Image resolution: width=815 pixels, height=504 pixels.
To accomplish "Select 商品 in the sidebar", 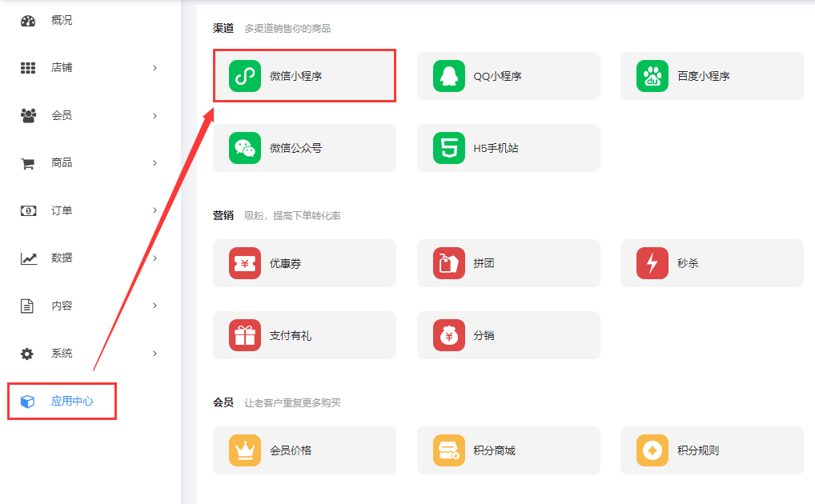I will [62, 162].
